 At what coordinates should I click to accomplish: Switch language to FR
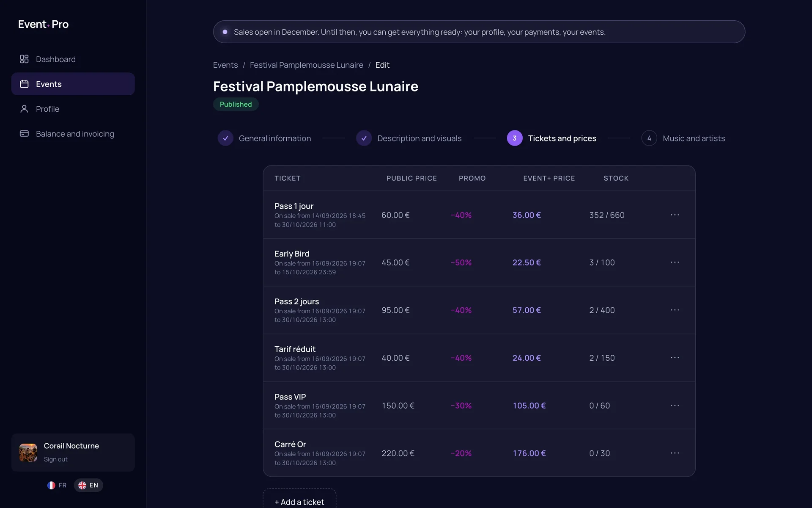pyautogui.click(x=57, y=485)
